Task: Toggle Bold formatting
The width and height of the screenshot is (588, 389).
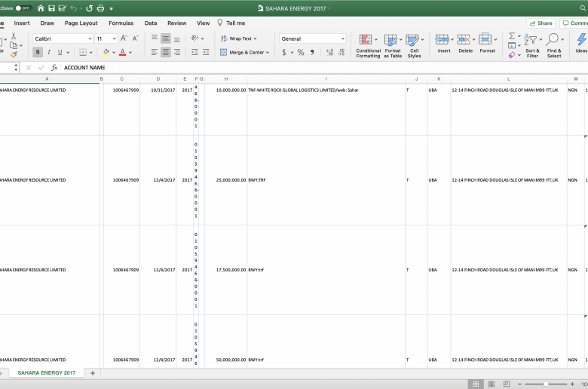Action: (x=38, y=53)
